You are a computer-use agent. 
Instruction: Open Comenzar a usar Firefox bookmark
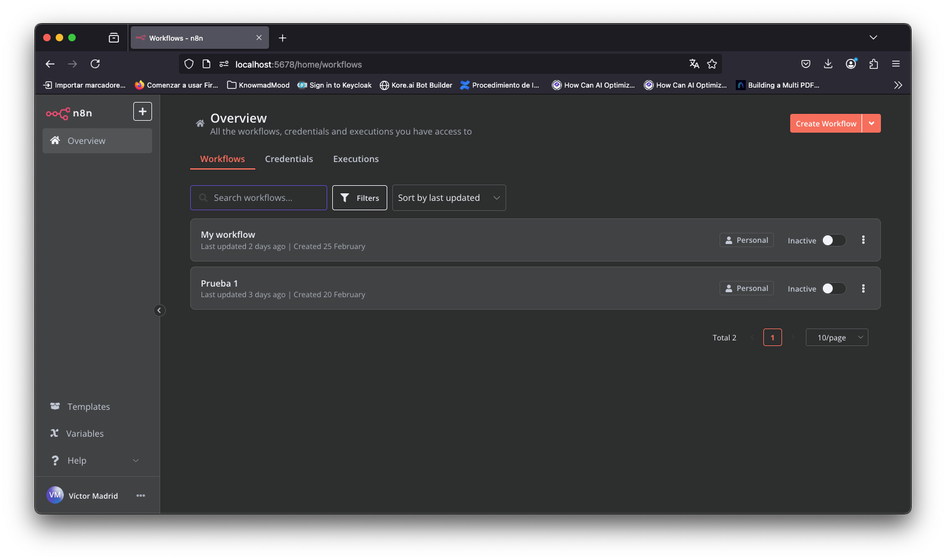click(x=176, y=85)
